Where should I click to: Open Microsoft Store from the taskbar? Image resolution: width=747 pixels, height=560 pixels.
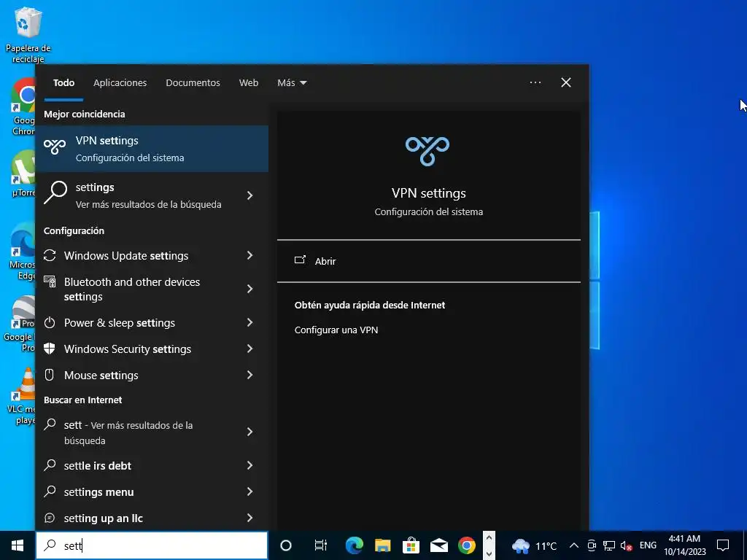click(x=411, y=545)
